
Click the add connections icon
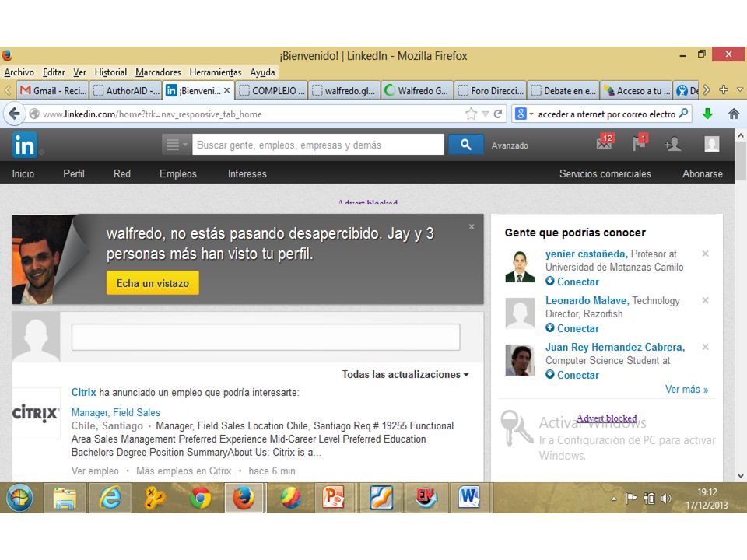click(672, 144)
